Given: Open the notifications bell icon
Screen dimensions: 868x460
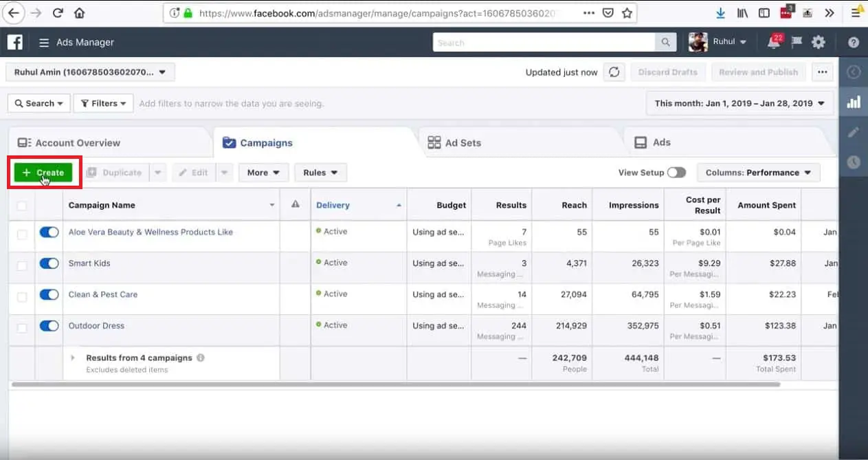Looking at the screenshot, I should click(773, 42).
